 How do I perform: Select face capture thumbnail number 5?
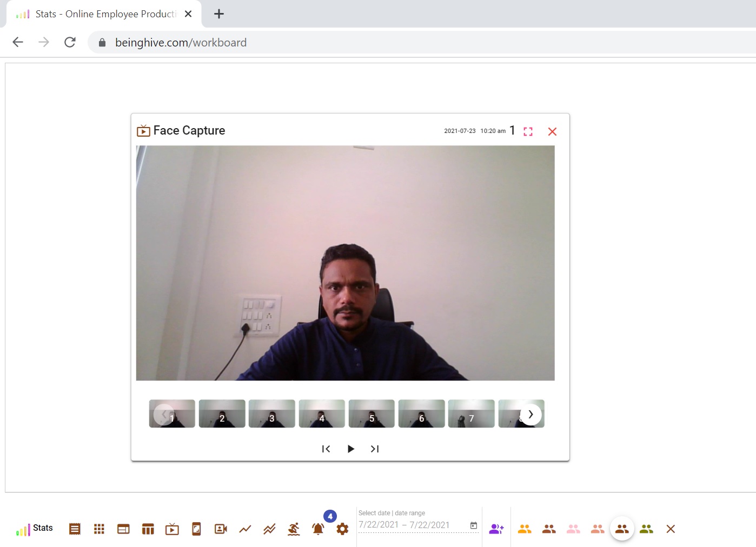372,413
